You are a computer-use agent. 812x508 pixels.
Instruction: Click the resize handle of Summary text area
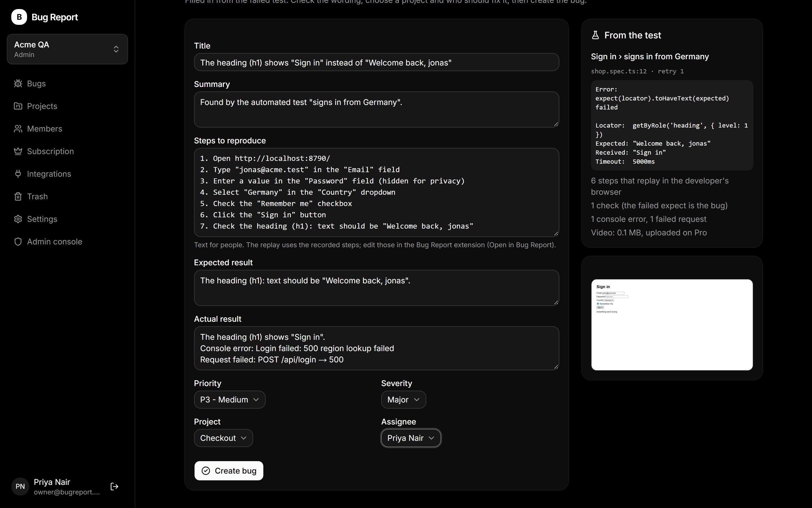pyautogui.click(x=556, y=124)
